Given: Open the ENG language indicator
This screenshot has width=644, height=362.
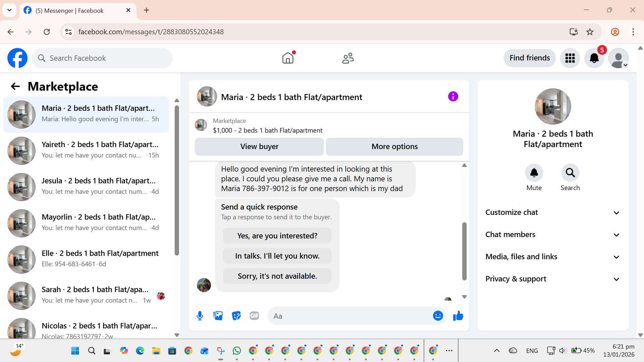Looking at the screenshot, I should point(532,351).
